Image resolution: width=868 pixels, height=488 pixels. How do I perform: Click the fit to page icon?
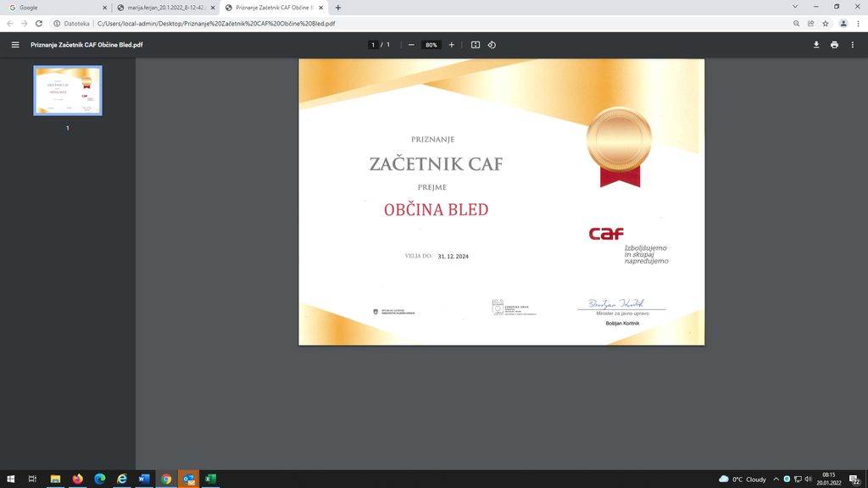[x=476, y=45]
